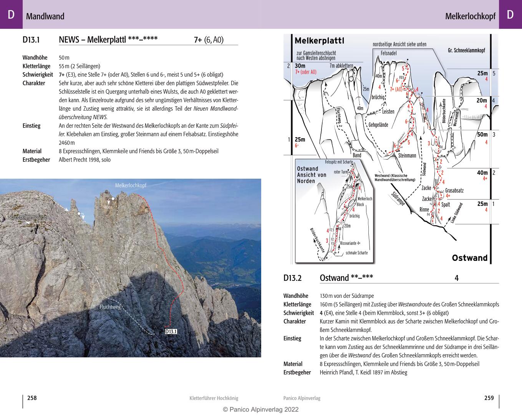Click the 50m pitch 3 length in Ostwand table
The height and width of the screenshot is (420, 522).
point(482,134)
